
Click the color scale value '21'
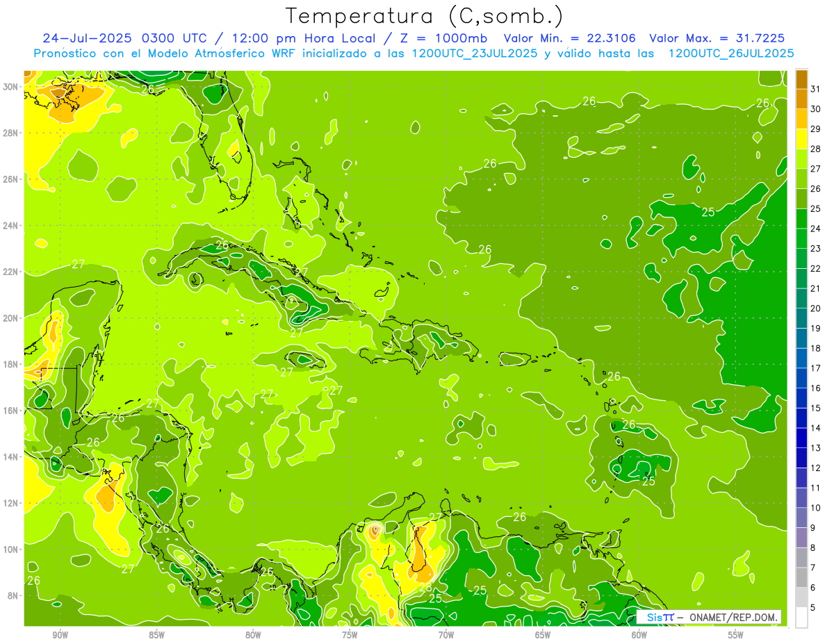coord(815,288)
